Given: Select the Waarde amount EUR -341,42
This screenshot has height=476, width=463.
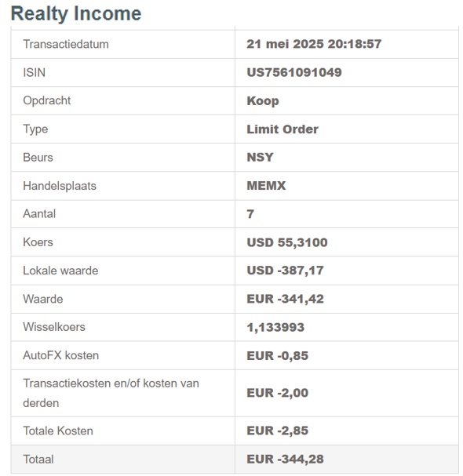Looking at the screenshot, I should pos(285,299).
